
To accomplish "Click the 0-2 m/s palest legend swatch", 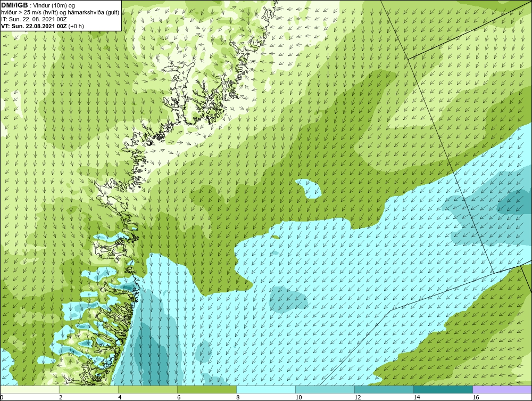I will pyautogui.click(x=30, y=389).
